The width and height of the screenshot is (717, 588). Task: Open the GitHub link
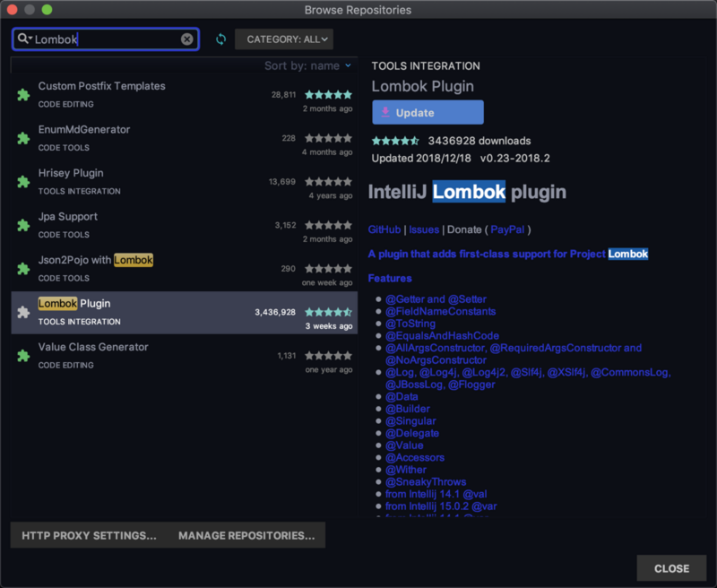(384, 229)
